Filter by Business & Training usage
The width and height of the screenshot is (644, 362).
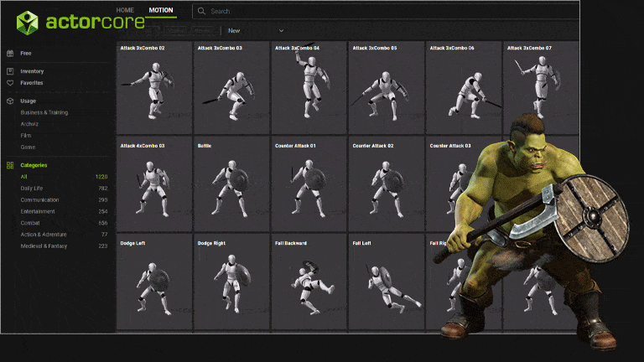click(x=44, y=112)
